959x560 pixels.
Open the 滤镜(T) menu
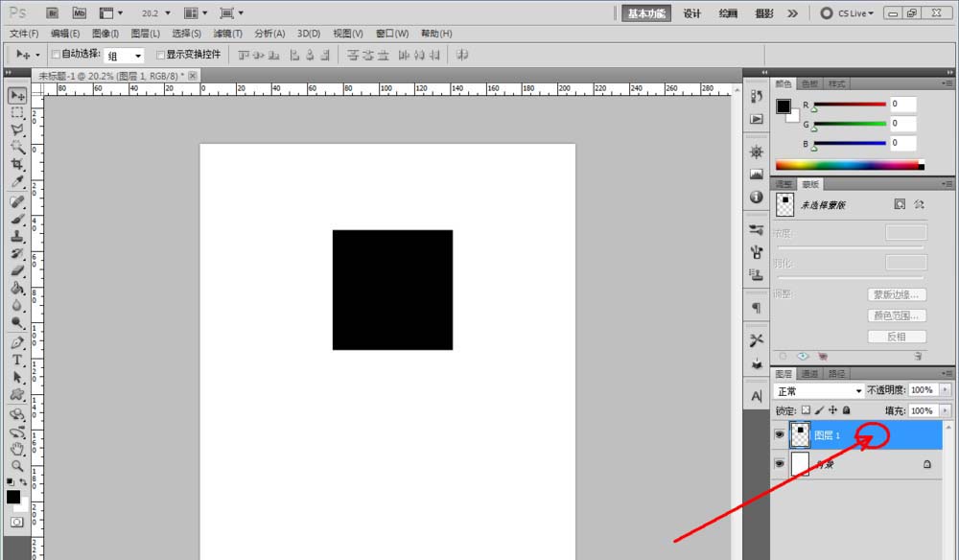227,33
